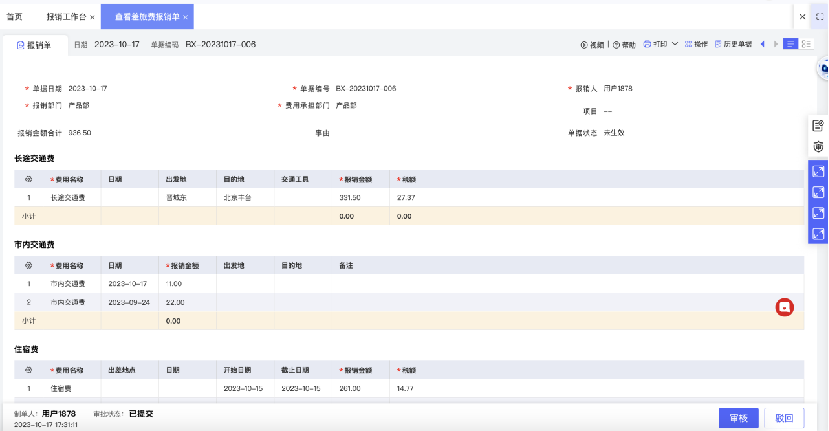Open the 视频 video tutorial link
The width and height of the screenshot is (829, 431).
pos(592,45)
